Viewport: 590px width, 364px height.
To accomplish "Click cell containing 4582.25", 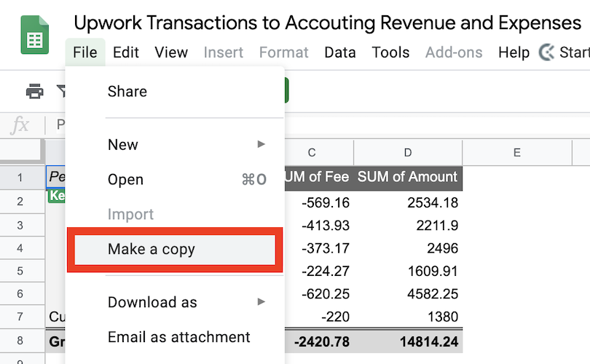I will click(x=408, y=293).
